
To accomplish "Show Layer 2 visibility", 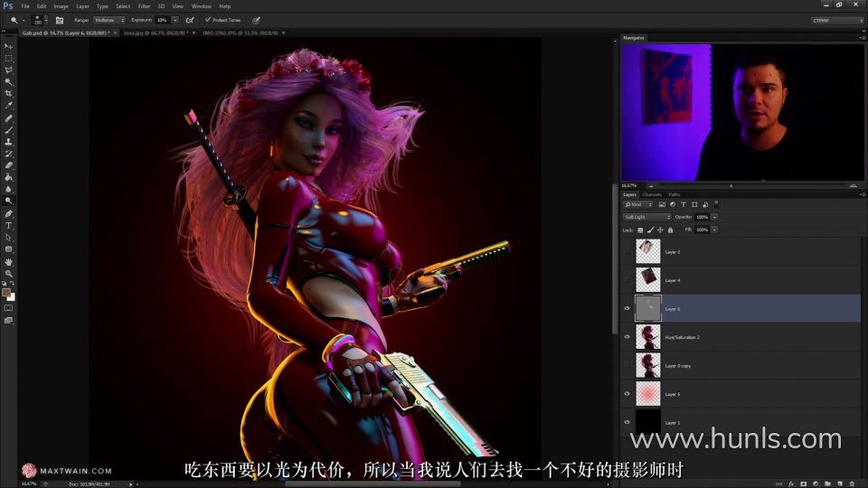I will [x=627, y=252].
